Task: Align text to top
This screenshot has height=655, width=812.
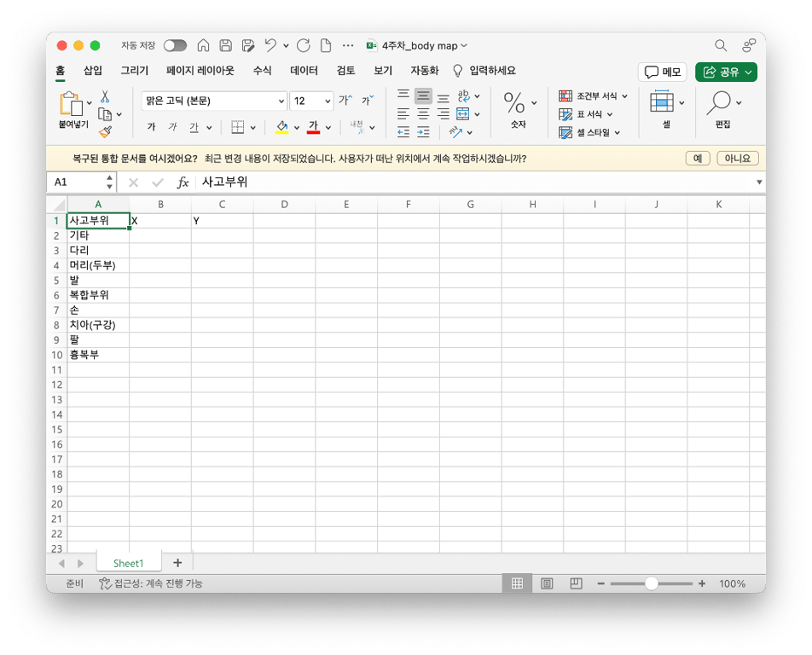Action: (403, 96)
